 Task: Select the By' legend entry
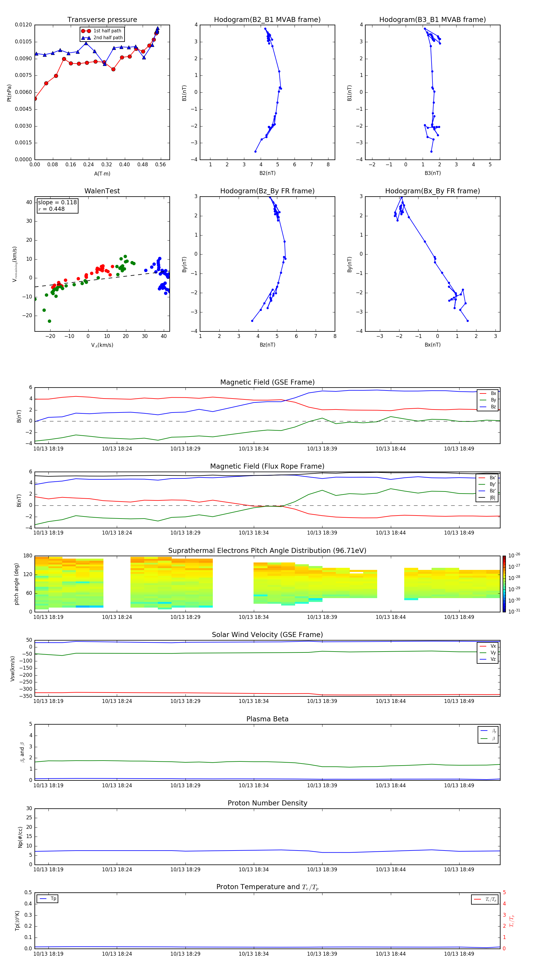point(488,484)
